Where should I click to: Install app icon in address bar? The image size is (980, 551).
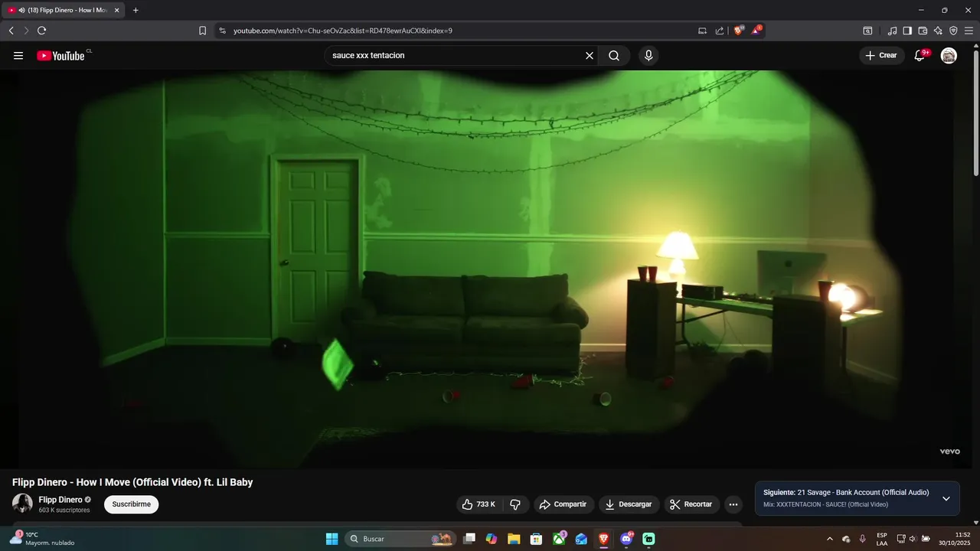click(702, 31)
